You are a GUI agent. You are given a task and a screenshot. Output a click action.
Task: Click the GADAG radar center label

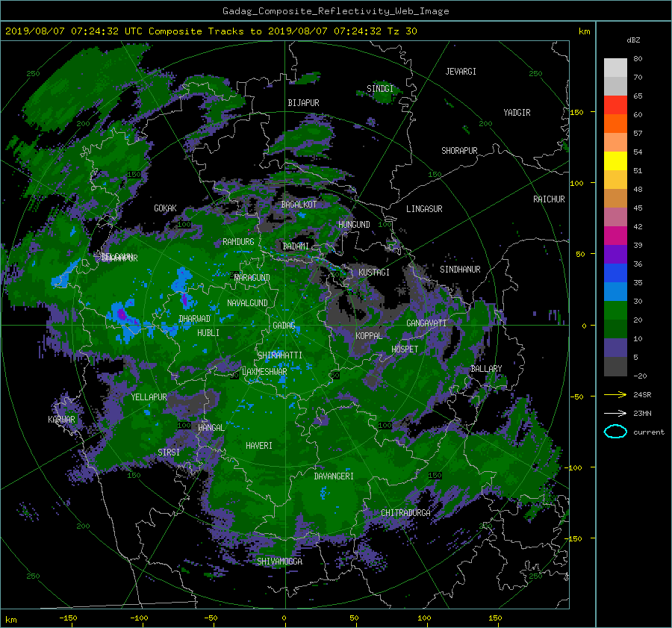pos(284,326)
